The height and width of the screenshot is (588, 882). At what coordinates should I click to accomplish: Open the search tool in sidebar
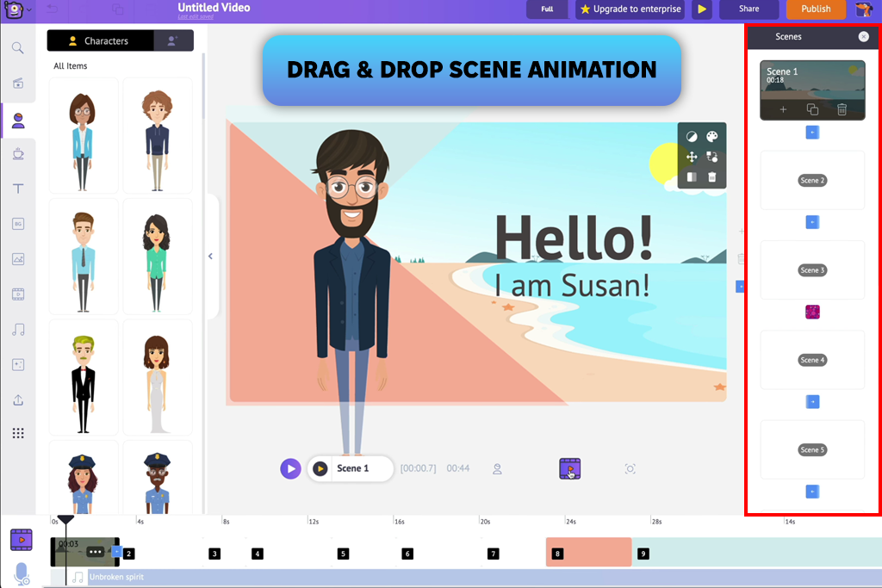(18, 48)
